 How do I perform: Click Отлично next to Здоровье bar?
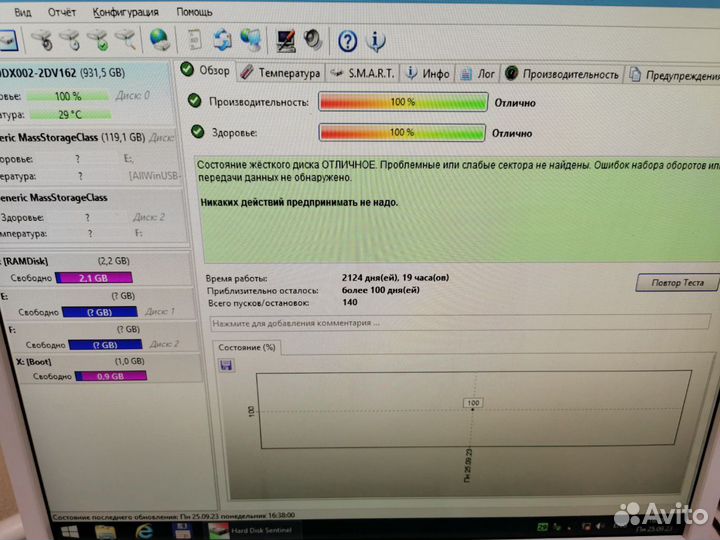tap(512, 134)
